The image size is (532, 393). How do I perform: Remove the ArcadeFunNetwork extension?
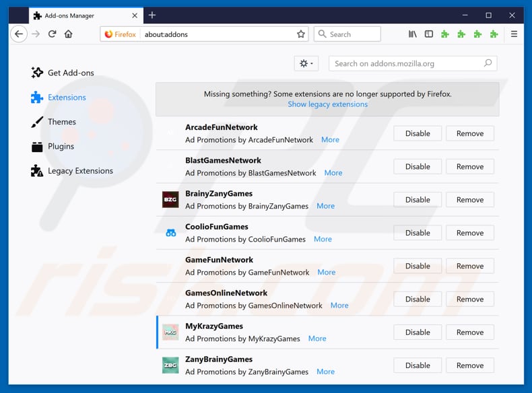[470, 134]
